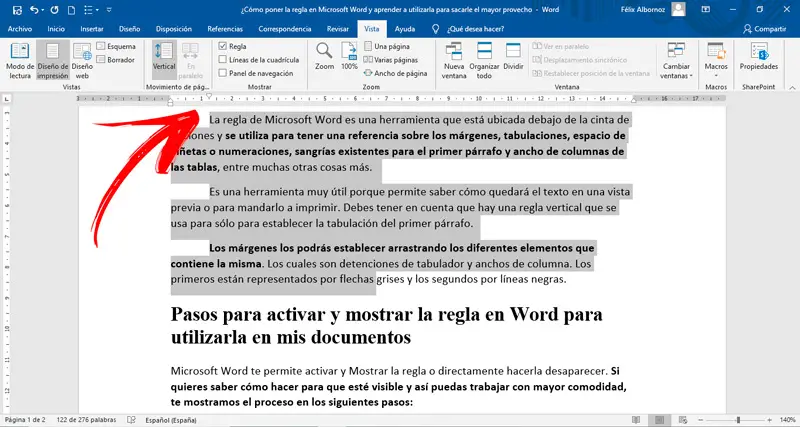This screenshot has height=427, width=800.
Task: Switch to Borrador view
Action: 116,60
